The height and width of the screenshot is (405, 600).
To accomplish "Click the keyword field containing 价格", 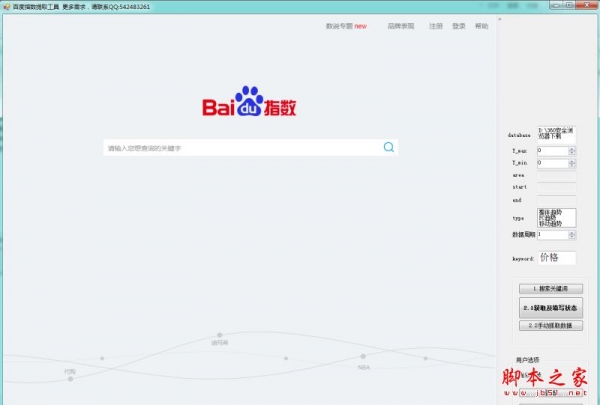I will coord(557,258).
